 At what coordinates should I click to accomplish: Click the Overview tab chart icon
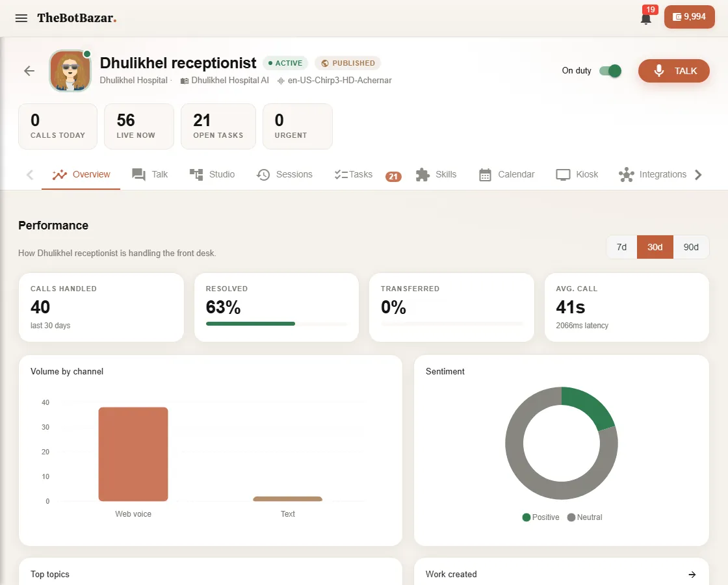coord(59,175)
